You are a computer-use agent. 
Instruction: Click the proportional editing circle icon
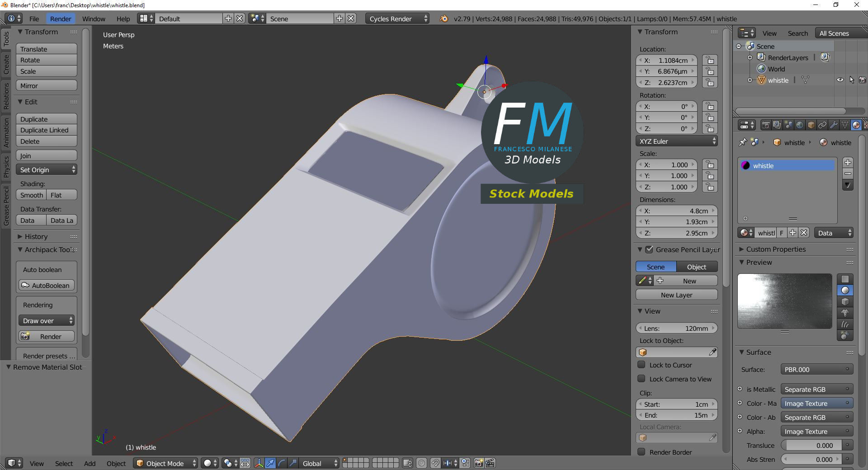click(x=421, y=463)
